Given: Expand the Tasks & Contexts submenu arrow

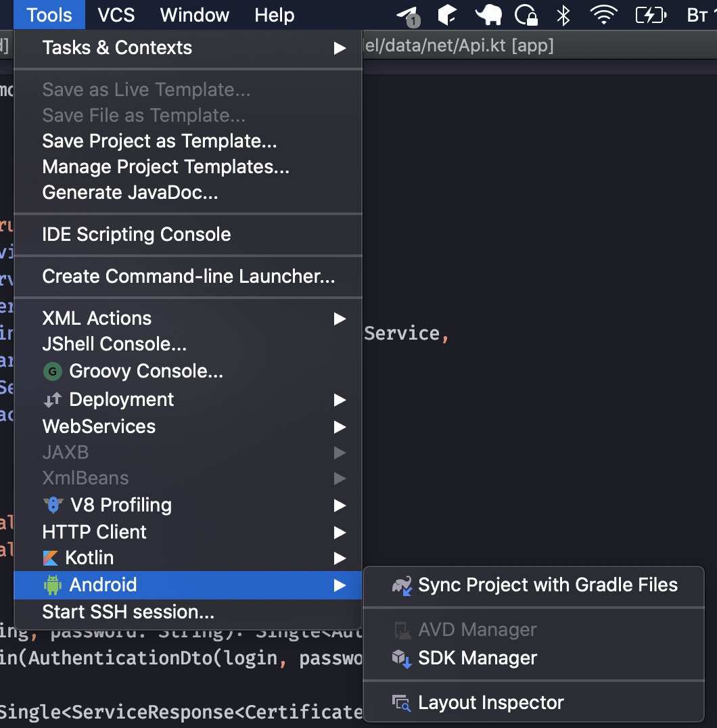Looking at the screenshot, I should 340,48.
